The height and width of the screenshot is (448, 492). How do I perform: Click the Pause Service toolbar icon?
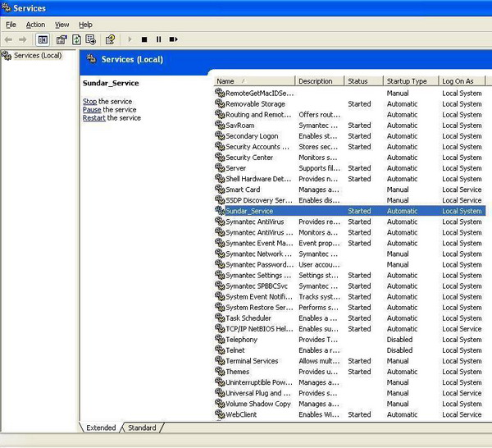[x=159, y=39]
